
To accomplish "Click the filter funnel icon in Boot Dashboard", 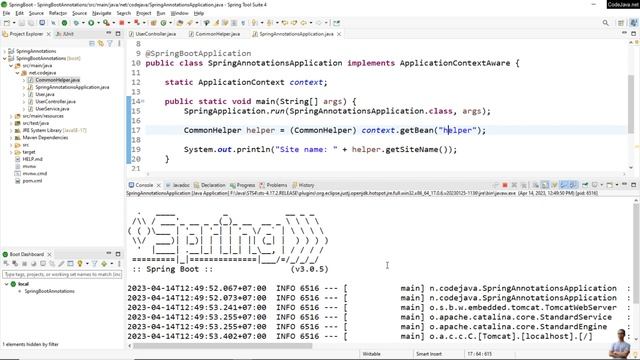I will point(94,264).
